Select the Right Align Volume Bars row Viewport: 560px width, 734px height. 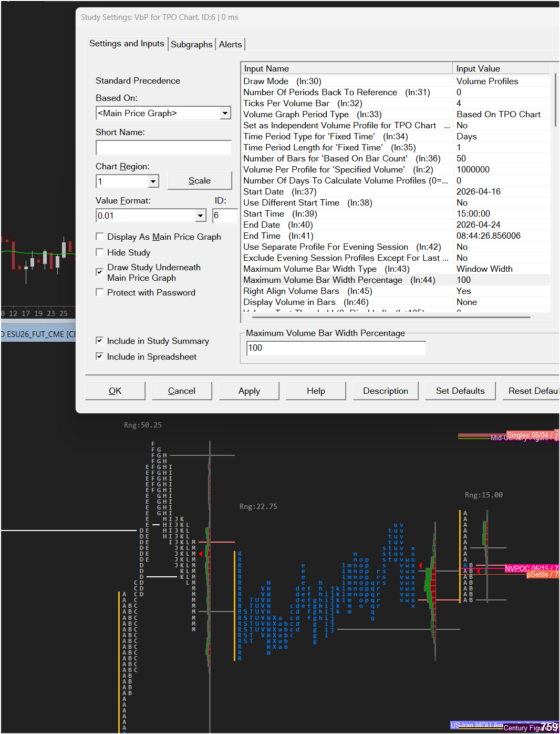pyautogui.click(x=396, y=291)
